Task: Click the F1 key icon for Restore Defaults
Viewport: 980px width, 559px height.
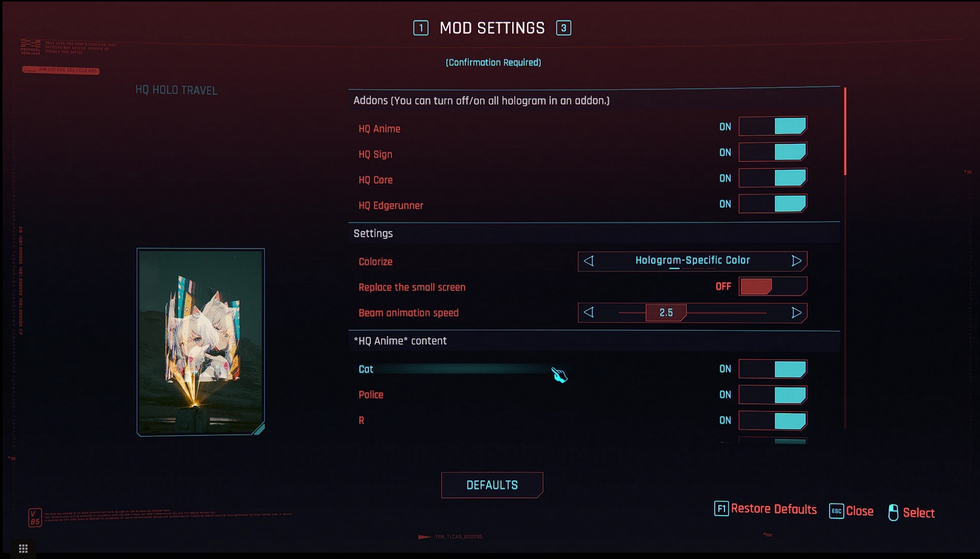Action: click(x=721, y=509)
